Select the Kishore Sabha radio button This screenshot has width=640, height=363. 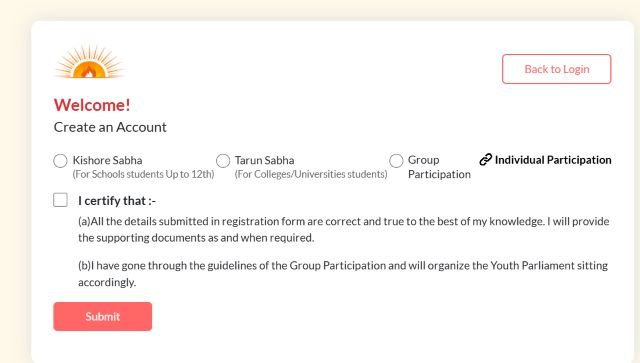tap(60, 161)
